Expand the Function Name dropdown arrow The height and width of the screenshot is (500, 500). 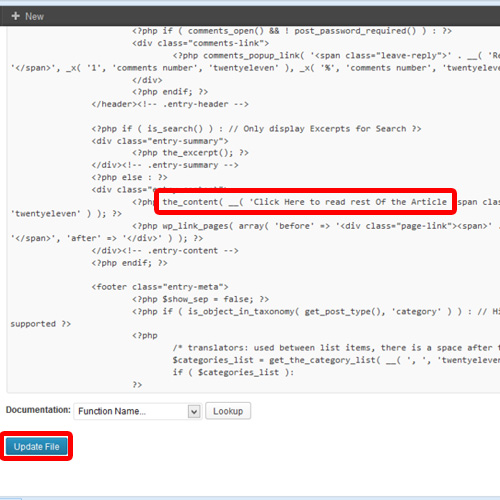pyautogui.click(x=194, y=411)
